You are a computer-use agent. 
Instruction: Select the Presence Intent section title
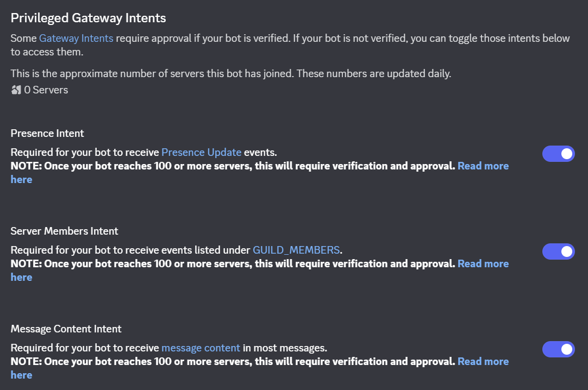click(x=47, y=134)
